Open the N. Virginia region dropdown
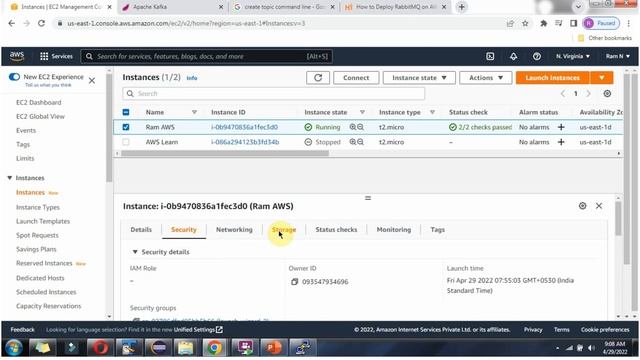This screenshot has height=360, width=640. click(573, 56)
